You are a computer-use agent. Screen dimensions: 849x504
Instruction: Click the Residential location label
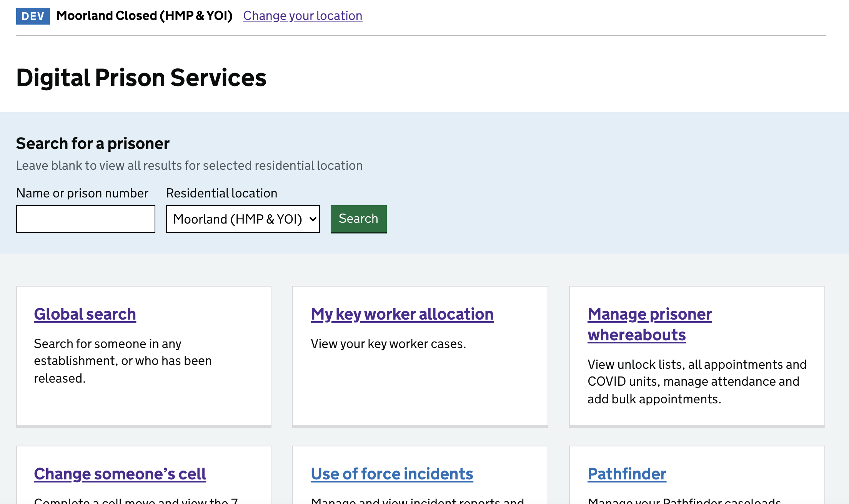(x=221, y=193)
